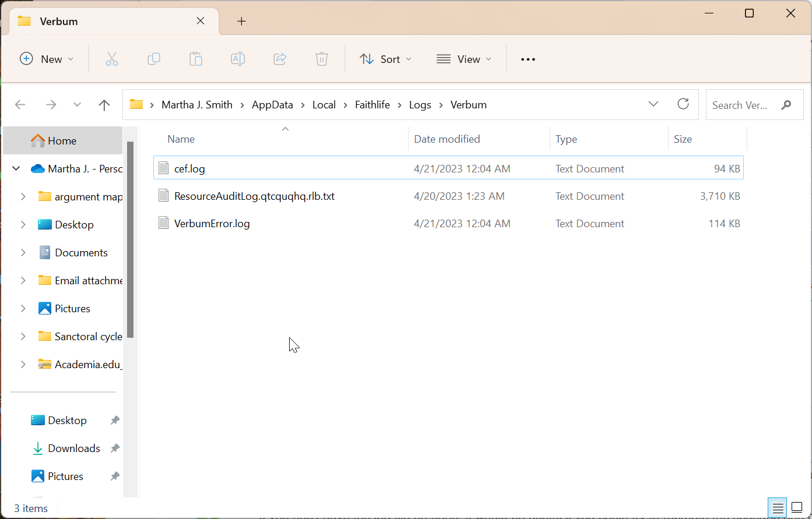
Task: Select Pictures under OneDrive tree
Action: 72,308
